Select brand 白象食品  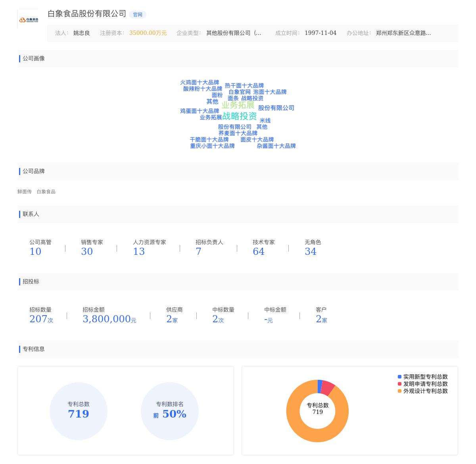[46, 192]
